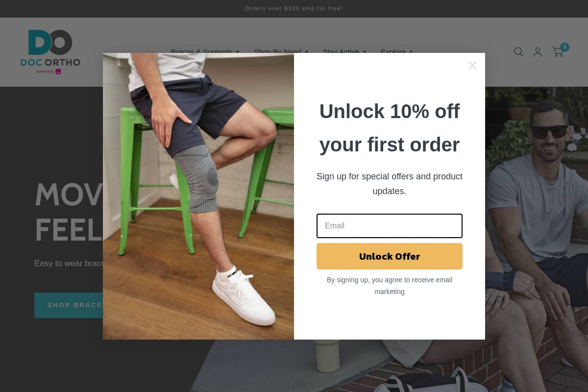This screenshot has height=392, width=588.
Task: Expand the Shop By Need dropdown arrow
Action: (x=306, y=52)
